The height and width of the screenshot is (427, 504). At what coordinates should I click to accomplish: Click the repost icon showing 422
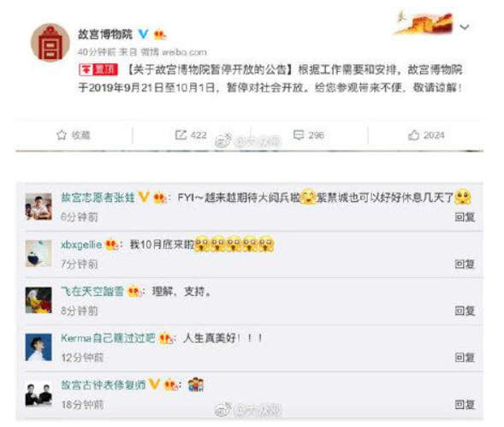(181, 134)
